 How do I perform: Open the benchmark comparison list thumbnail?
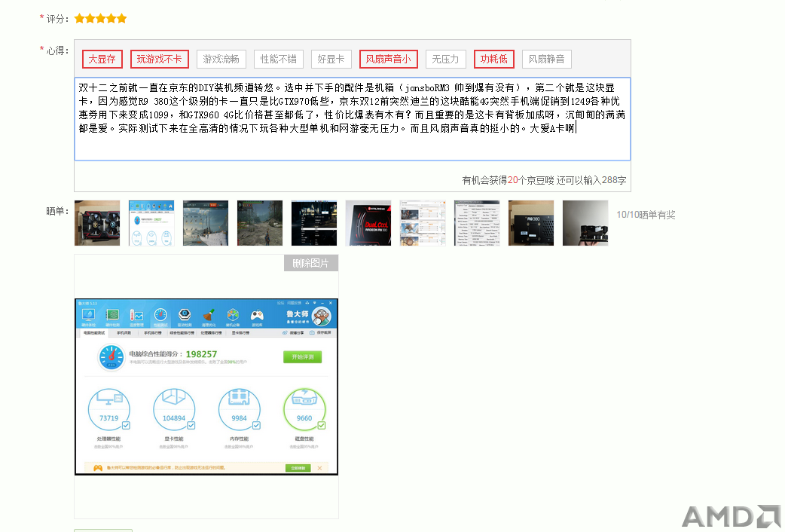pos(423,223)
